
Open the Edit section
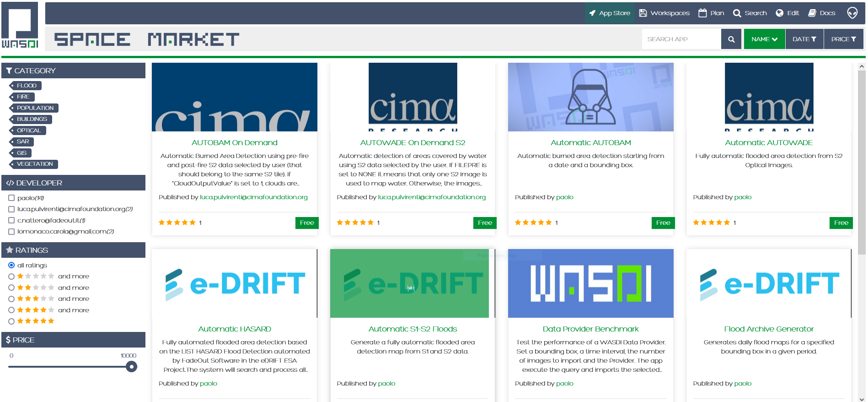788,13
